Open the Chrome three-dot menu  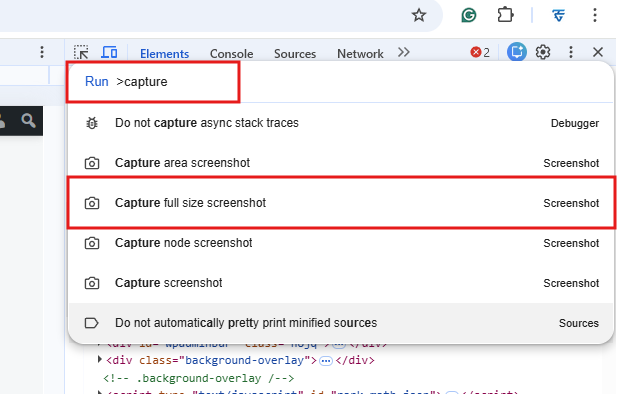[595, 15]
